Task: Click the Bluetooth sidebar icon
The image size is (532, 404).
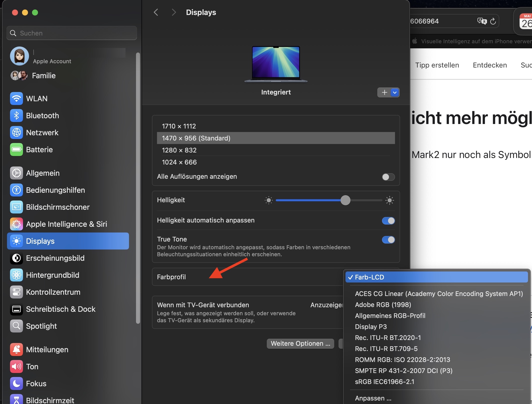Action: click(16, 115)
